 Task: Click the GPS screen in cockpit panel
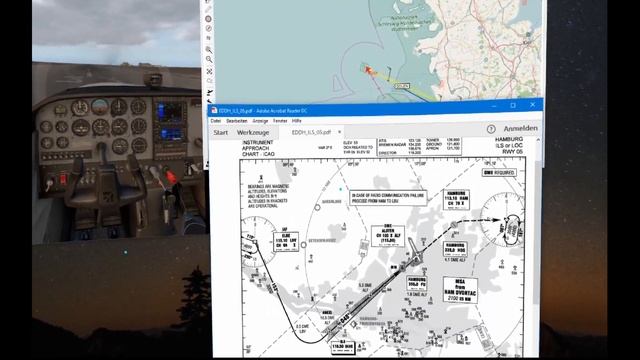pyautogui.click(x=170, y=111)
